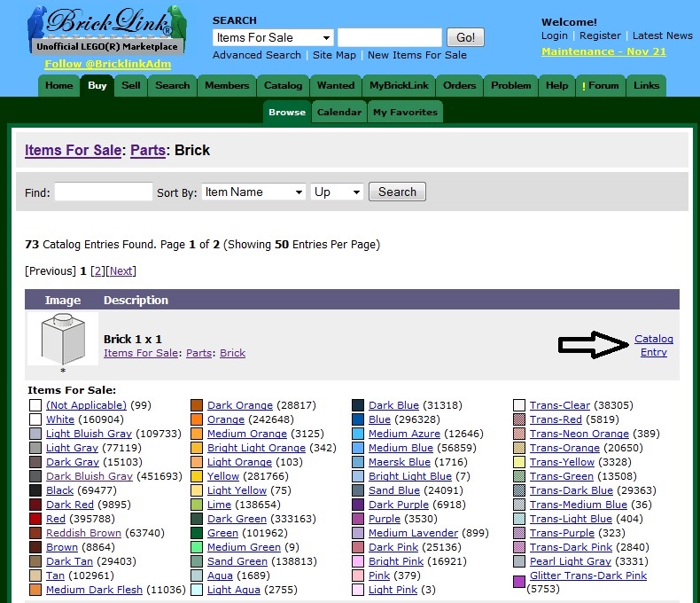Click the Go! button
Screen dimensions: 700x603
(x=465, y=37)
